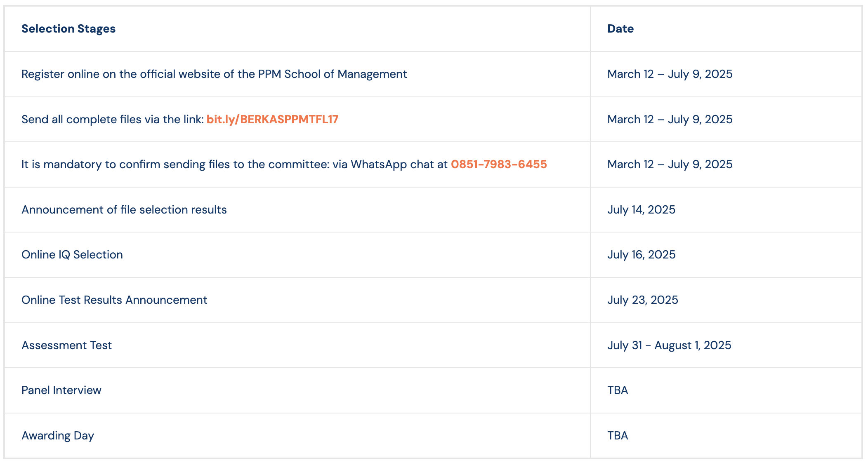The height and width of the screenshot is (465, 868).
Task: Select the Register online row text
Action: point(214,74)
